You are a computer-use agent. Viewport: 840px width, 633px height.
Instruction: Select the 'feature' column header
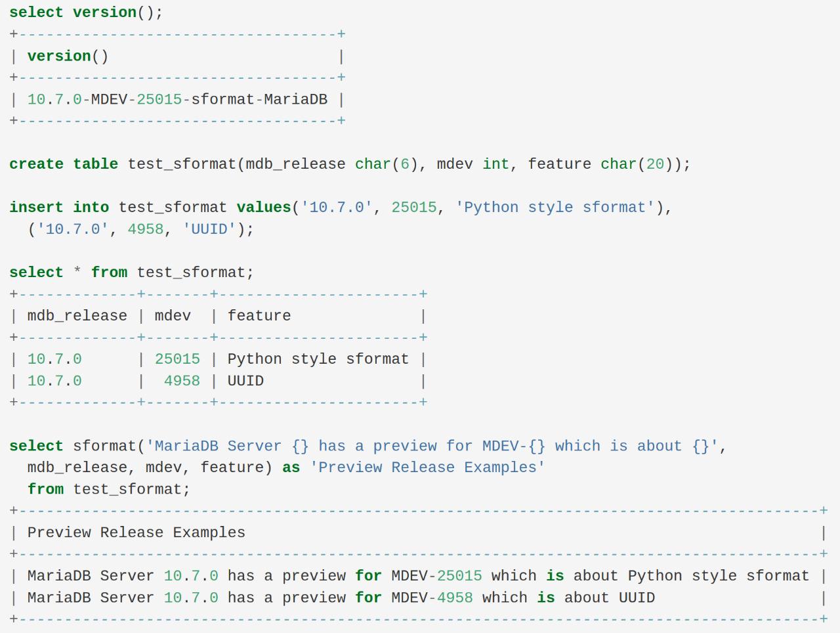[x=259, y=316]
